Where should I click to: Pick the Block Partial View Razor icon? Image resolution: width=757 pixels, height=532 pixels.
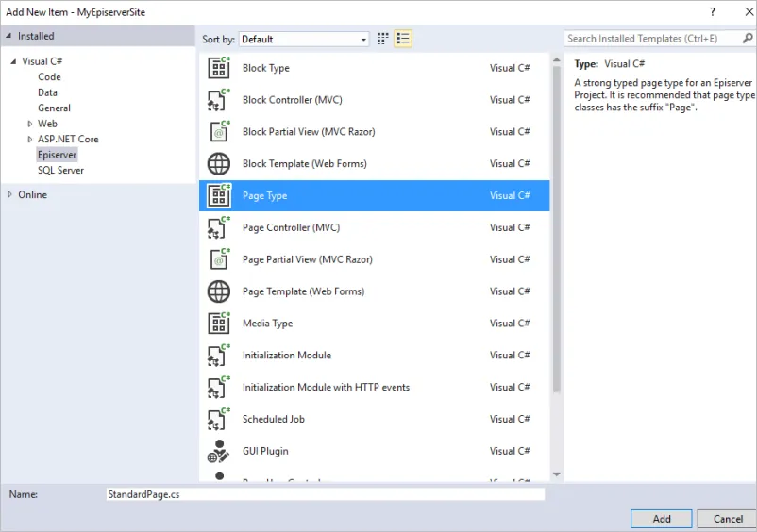219,132
